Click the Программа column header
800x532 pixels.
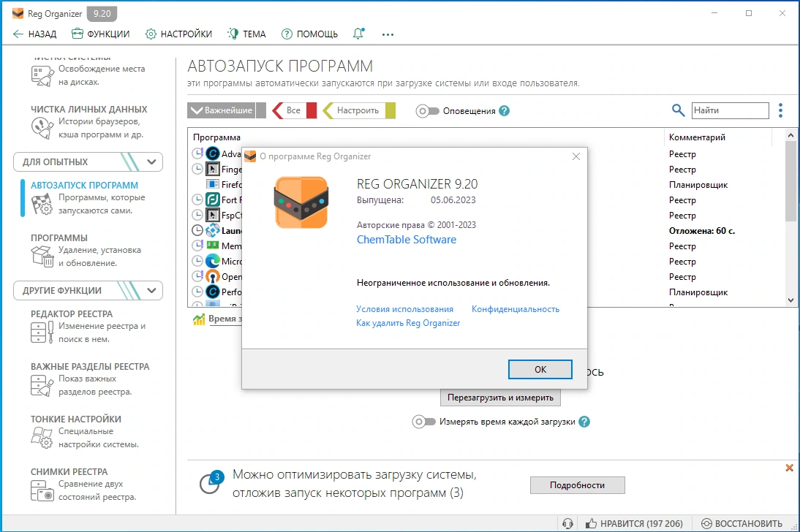pos(216,137)
